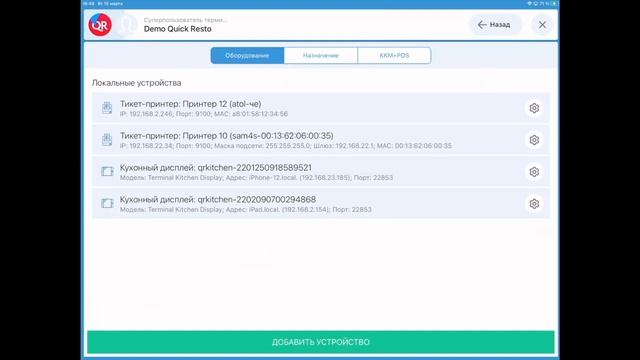Click display icon of qrkitchen-2201250918589521 row
This screenshot has height=360, width=640.
click(107, 171)
